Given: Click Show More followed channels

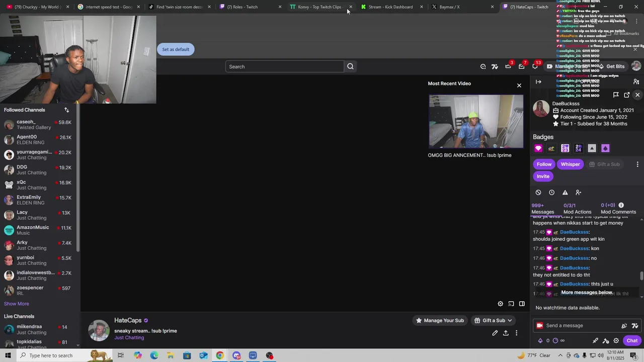Looking at the screenshot, I should click(x=17, y=304).
